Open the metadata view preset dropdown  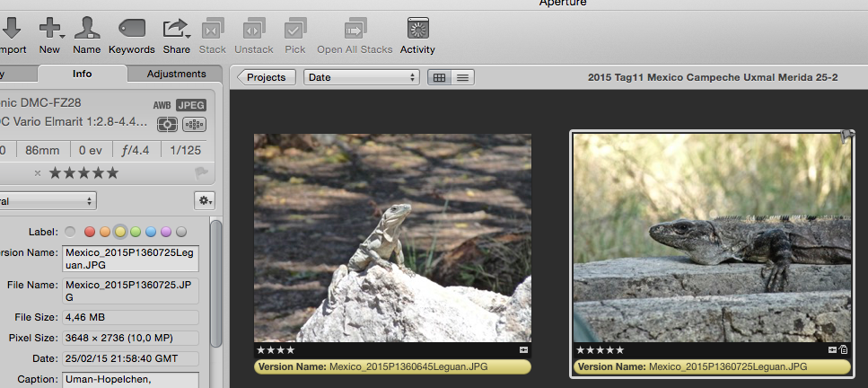(48, 200)
